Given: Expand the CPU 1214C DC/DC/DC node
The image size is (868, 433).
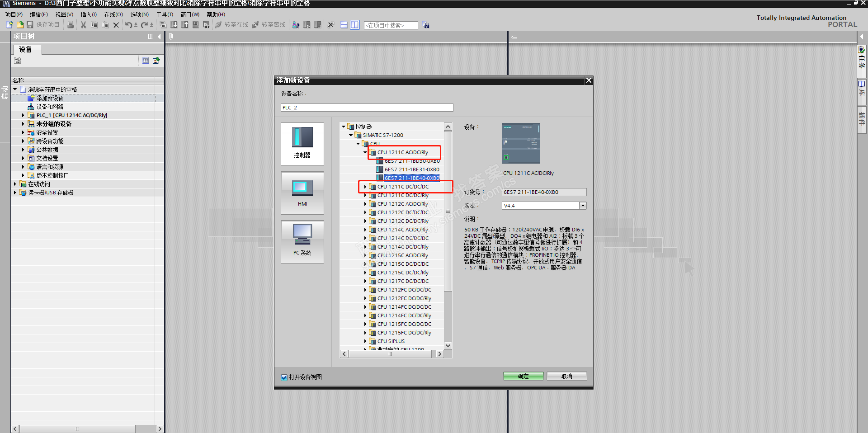Looking at the screenshot, I should (x=365, y=238).
